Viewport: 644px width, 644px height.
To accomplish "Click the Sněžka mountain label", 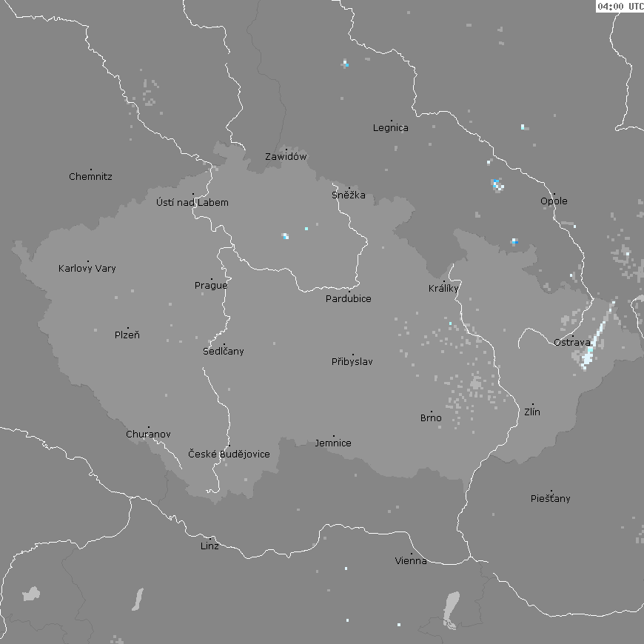I will click(x=349, y=196).
